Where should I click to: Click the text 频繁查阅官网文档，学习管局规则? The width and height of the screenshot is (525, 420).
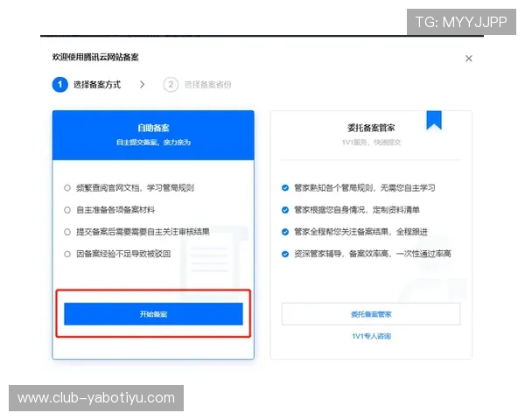135,188
